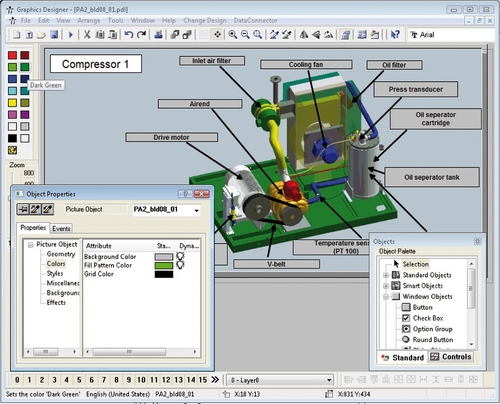The height and width of the screenshot is (404, 500).
Task: Click the Grid Color black swatch
Action: (x=164, y=274)
